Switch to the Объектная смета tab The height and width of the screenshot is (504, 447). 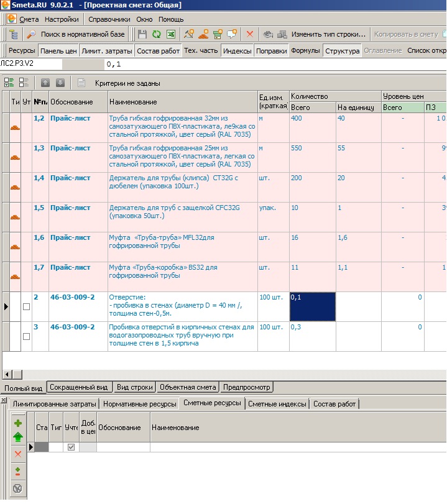pos(188,387)
